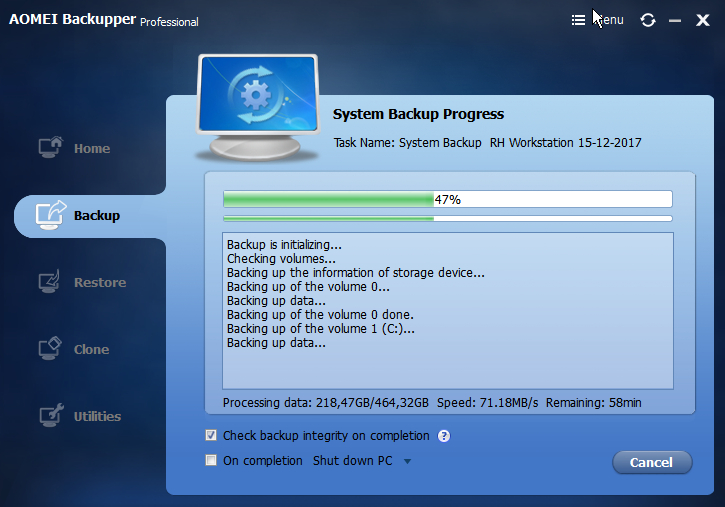725x507 pixels.
Task: Click the Task Name System Backup text
Action: tap(487, 143)
